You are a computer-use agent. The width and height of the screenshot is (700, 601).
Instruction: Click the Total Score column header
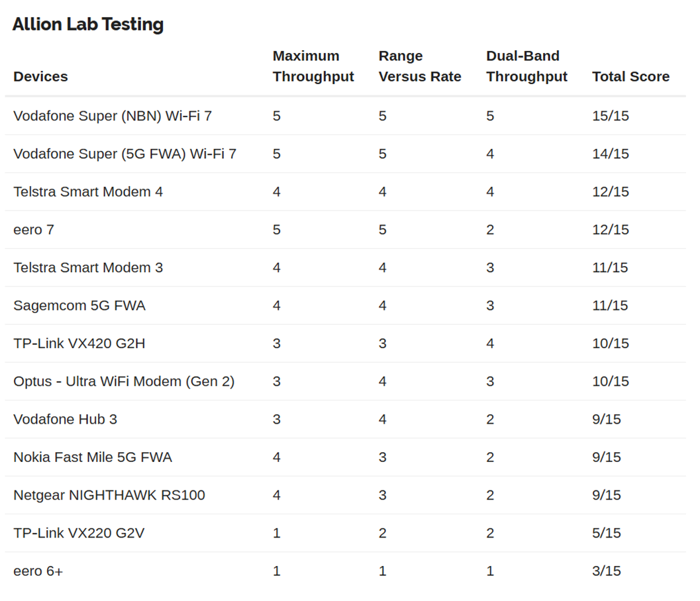point(630,77)
